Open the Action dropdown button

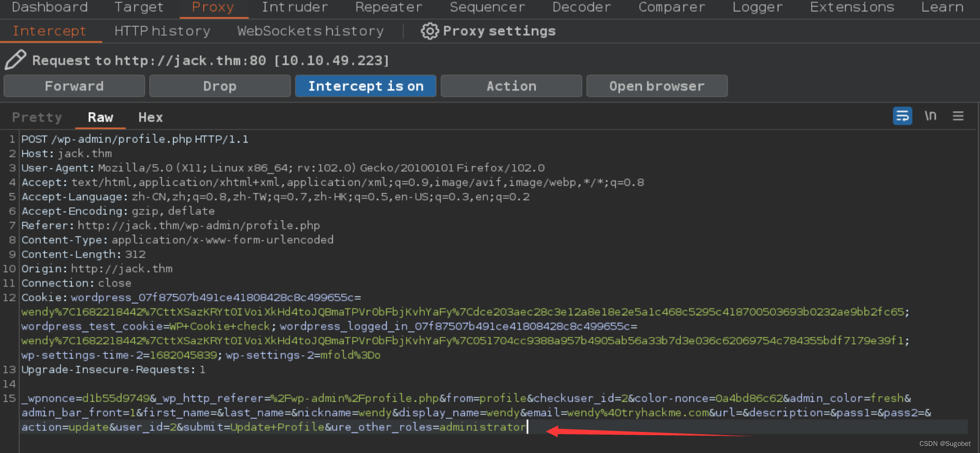coord(511,86)
